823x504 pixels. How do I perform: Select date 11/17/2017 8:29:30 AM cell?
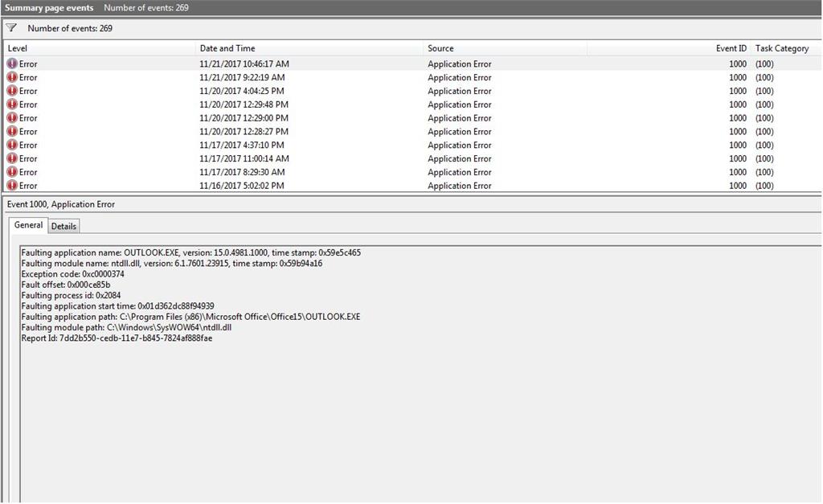coord(242,172)
